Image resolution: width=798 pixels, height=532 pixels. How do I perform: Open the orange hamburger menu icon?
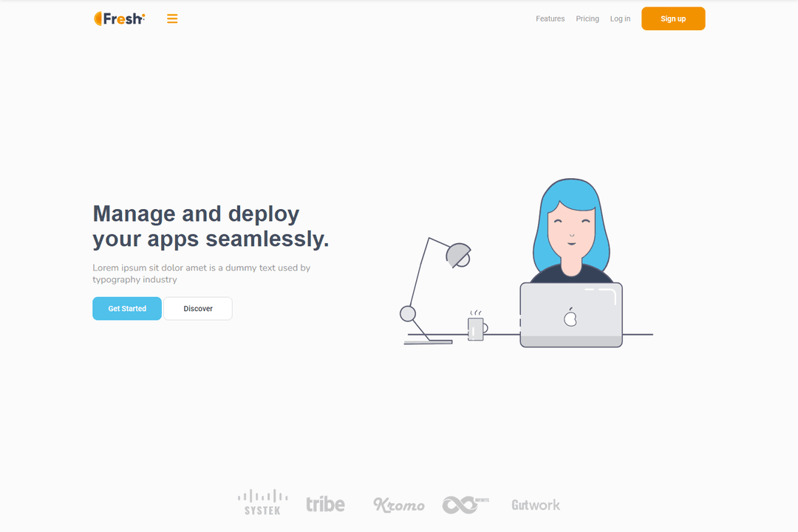172,18
